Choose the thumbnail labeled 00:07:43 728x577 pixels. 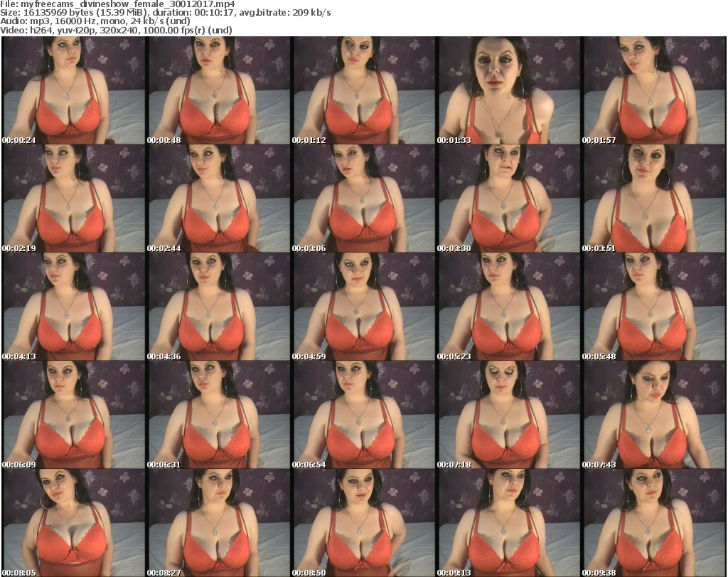654,415
